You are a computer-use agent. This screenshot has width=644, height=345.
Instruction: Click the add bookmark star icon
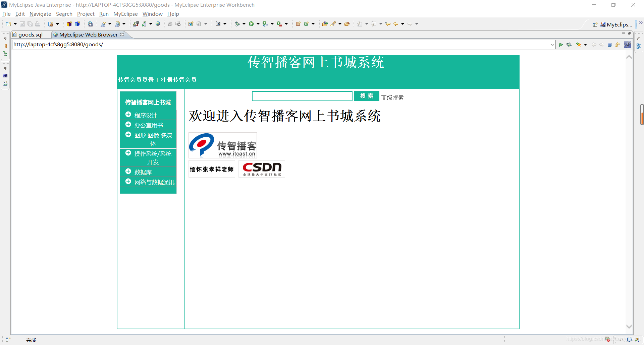point(578,45)
